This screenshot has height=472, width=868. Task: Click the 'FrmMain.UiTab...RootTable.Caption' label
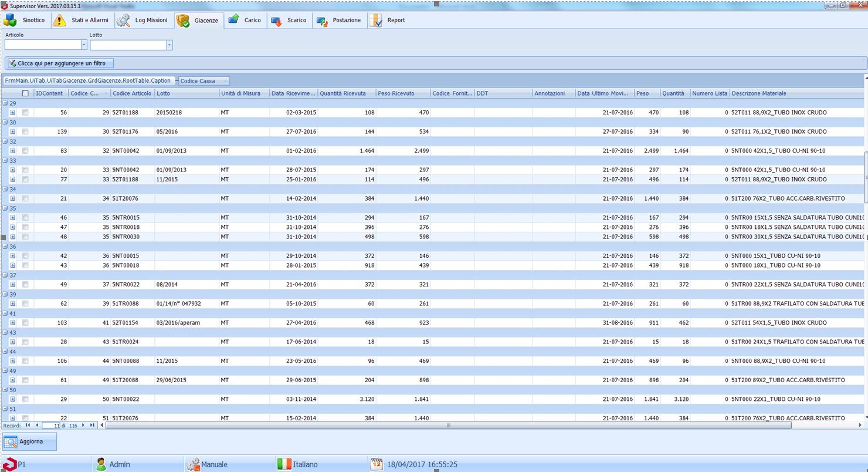coord(88,81)
